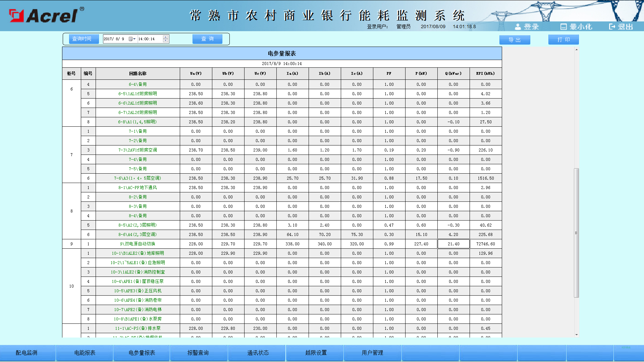The image size is (644, 362).
Task: Open the 越限设置 tab
Action: coord(316,353)
